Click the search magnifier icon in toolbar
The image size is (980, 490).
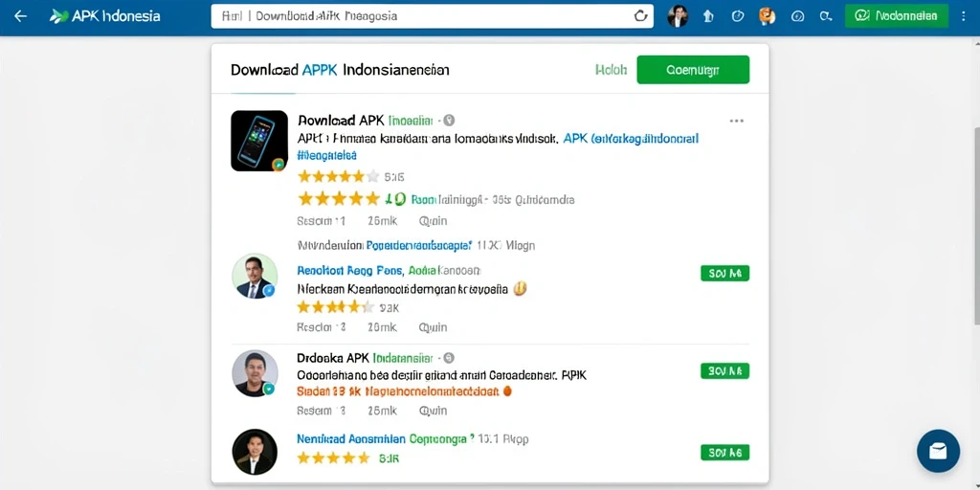pyautogui.click(x=826, y=16)
